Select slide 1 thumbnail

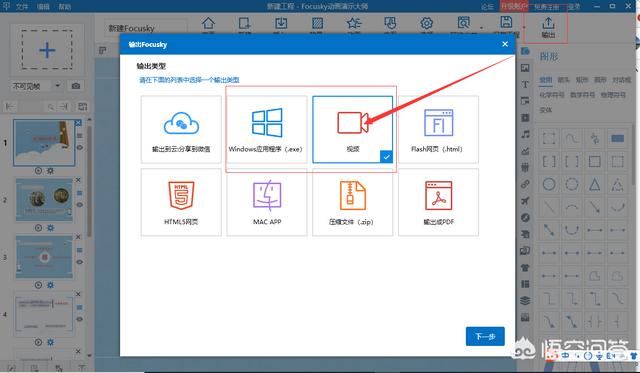click(x=44, y=143)
